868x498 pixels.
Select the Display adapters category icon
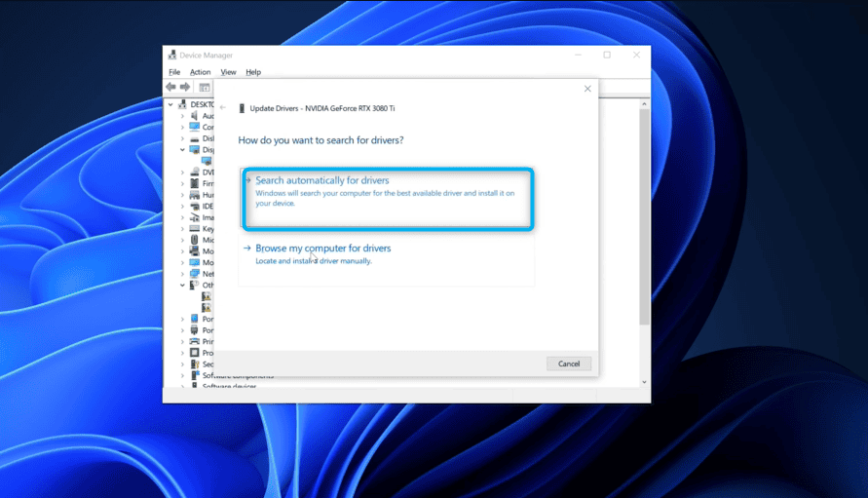[x=194, y=149]
